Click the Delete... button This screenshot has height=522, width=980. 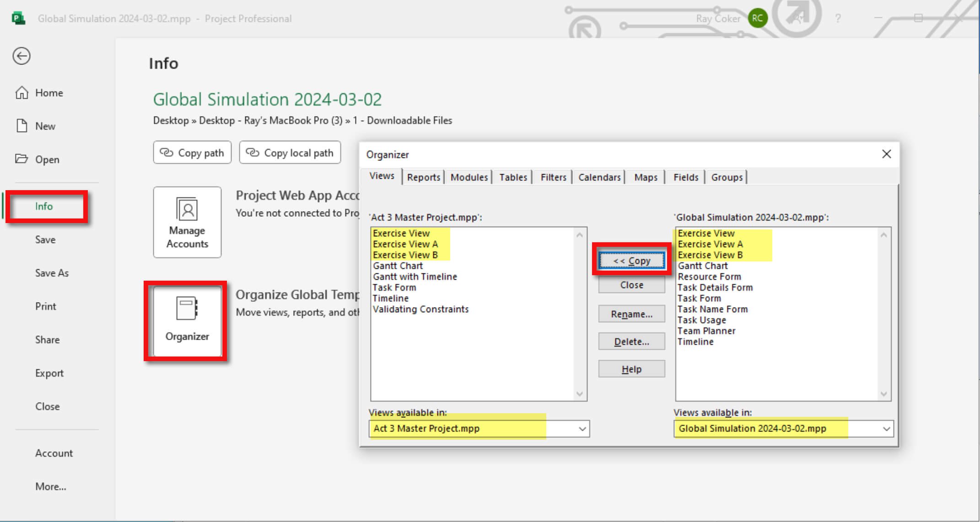click(x=632, y=341)
